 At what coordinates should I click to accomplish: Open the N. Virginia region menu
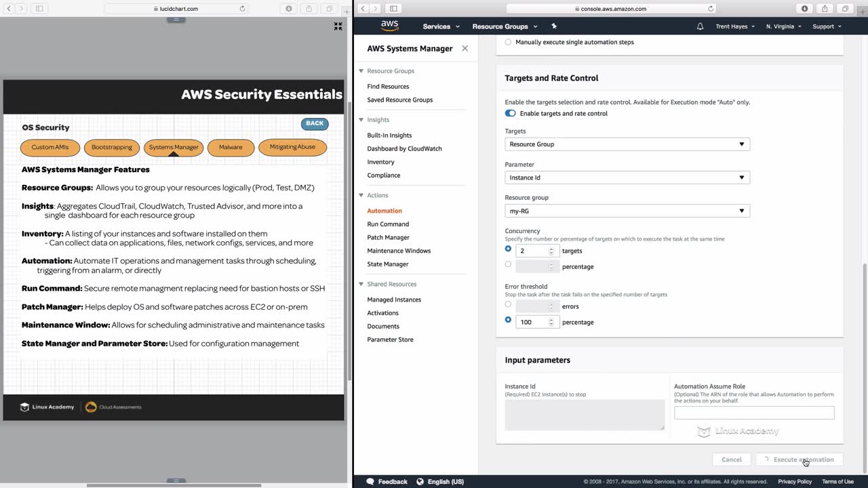coord(783,26)
